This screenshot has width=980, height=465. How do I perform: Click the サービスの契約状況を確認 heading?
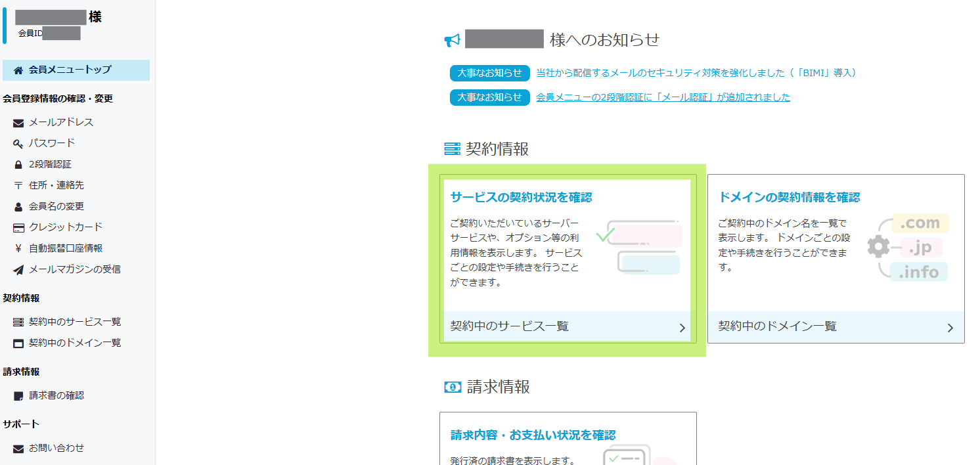coord(521,197)
